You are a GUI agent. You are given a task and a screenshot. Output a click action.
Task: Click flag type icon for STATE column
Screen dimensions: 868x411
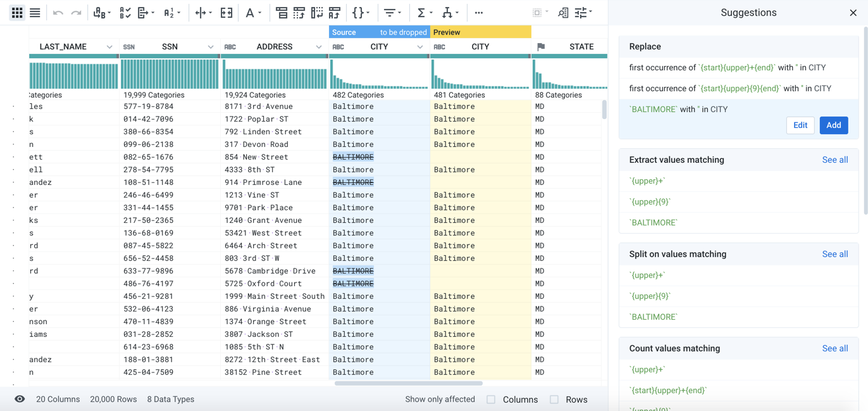[x=541, y=47]
